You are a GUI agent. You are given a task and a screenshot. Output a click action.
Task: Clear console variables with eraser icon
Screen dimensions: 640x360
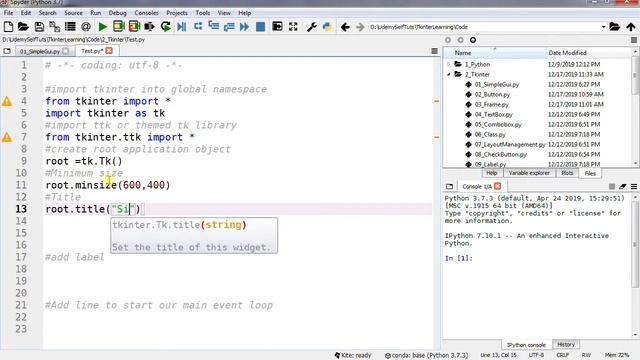(622, 187)
